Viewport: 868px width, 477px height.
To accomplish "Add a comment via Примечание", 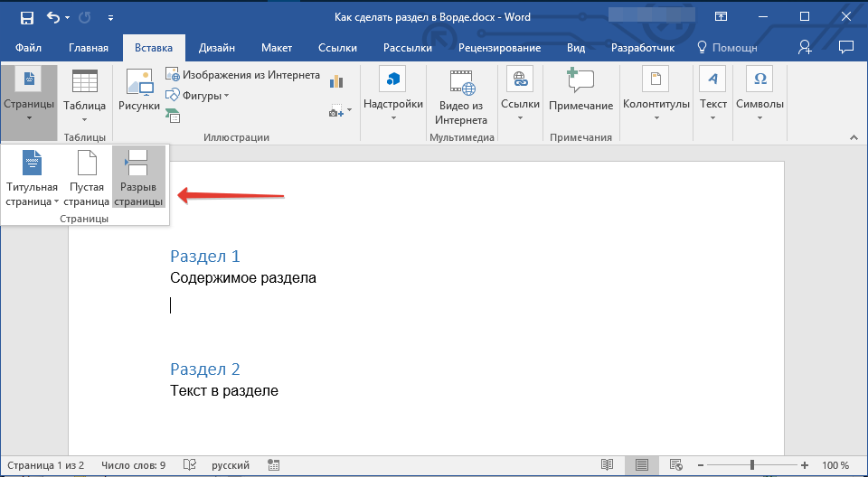I will (x=580, y=91).
